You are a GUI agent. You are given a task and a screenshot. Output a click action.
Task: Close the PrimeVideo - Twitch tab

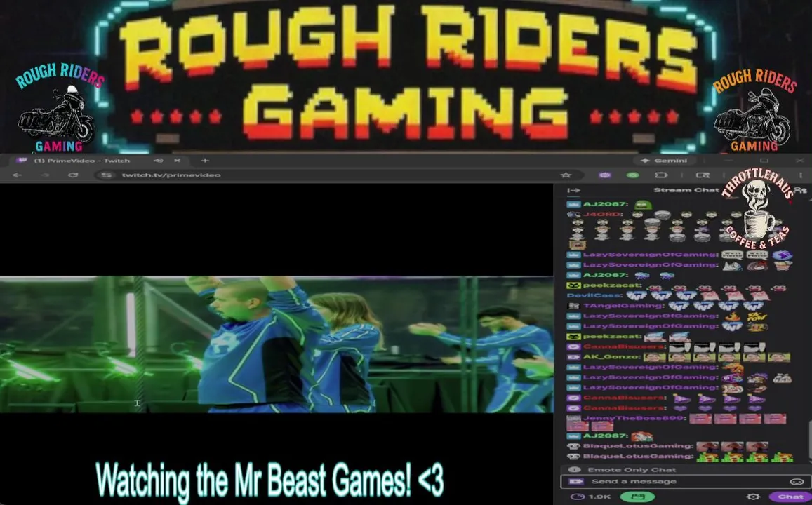(177, 161)
